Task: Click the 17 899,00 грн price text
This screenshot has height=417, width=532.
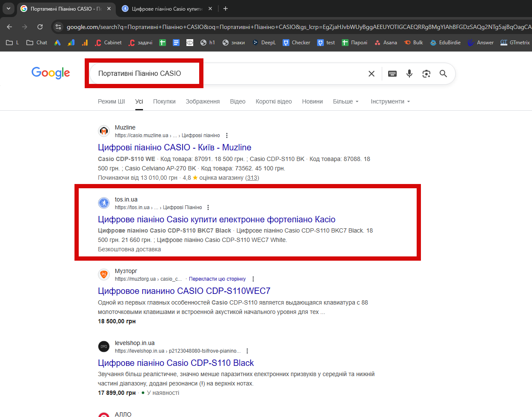Action: [117, 393]
